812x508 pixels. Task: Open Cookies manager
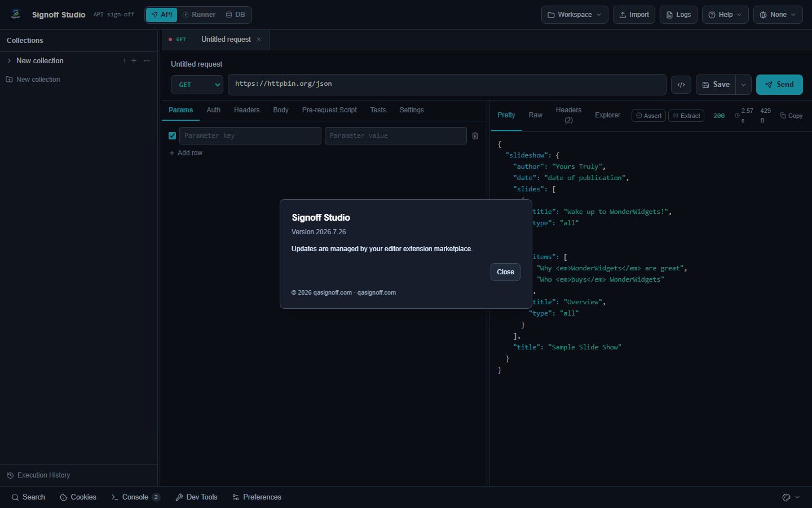click(x=78, y=497)
